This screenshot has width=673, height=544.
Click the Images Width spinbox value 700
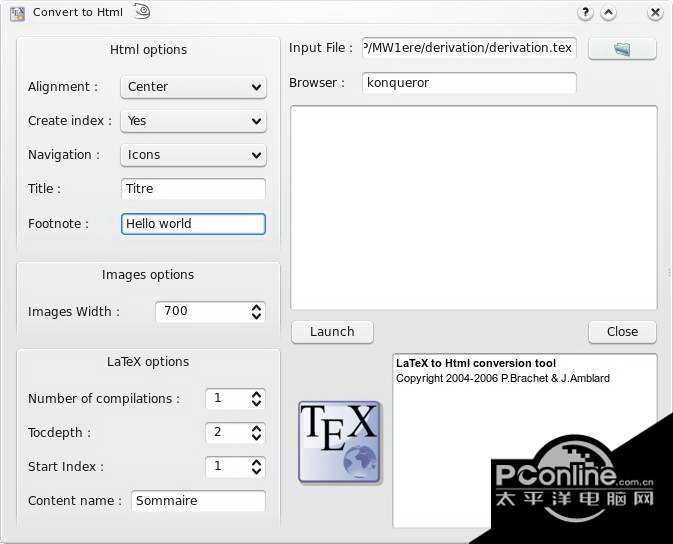point(202,311)
